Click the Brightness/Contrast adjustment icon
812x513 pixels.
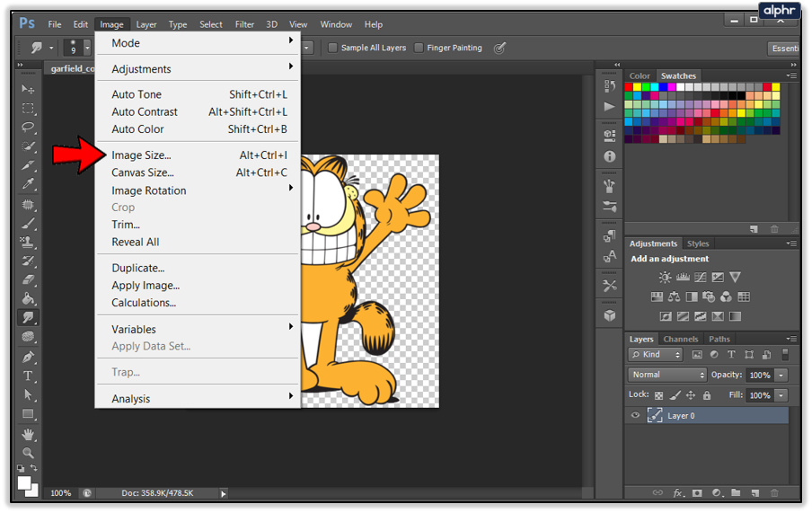click(x=665, y=278)
